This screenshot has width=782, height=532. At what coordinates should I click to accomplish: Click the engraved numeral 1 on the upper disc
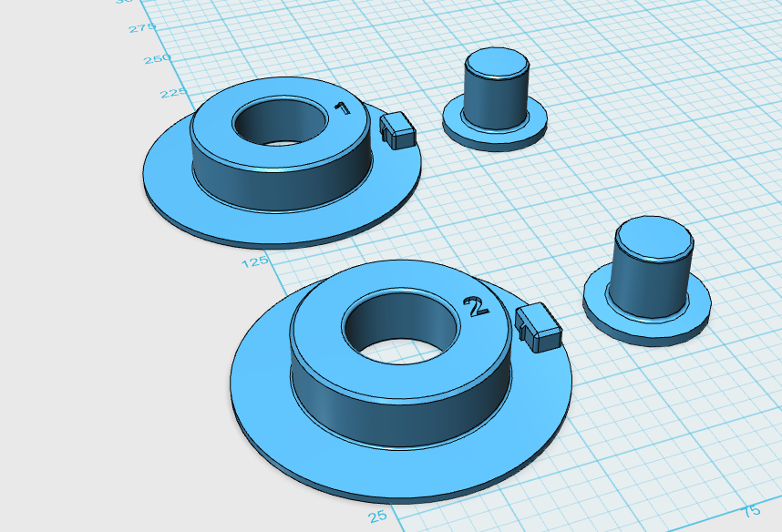click(x=342, y=109)
